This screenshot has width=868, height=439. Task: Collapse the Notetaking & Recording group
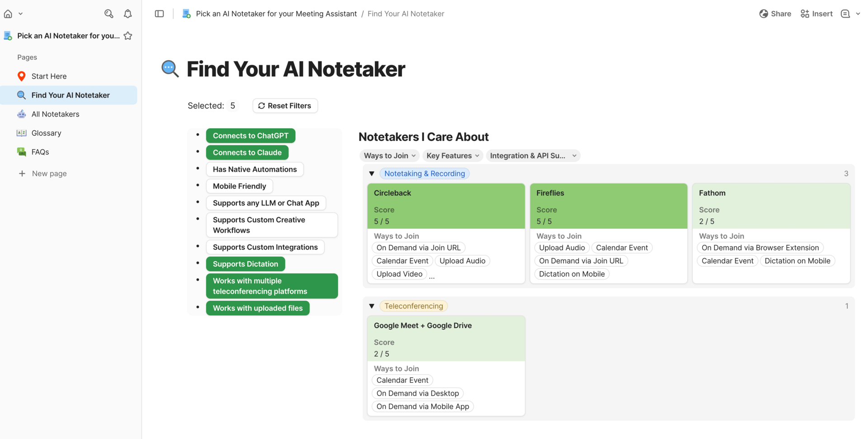pyautogui.click(x=372, y=174)
